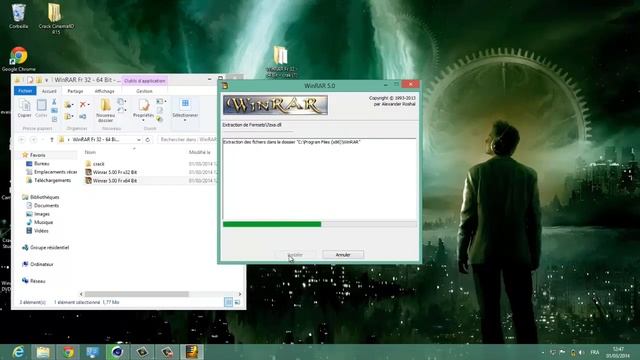Switch to Affichage ribbon tab
640x360 pixels.
click(x=104, y=91)
